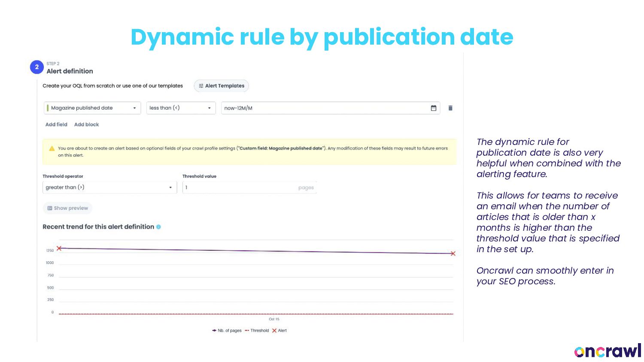
Task: Open the Magazine published date field dropdown
Action: click(x=92, y=108)
